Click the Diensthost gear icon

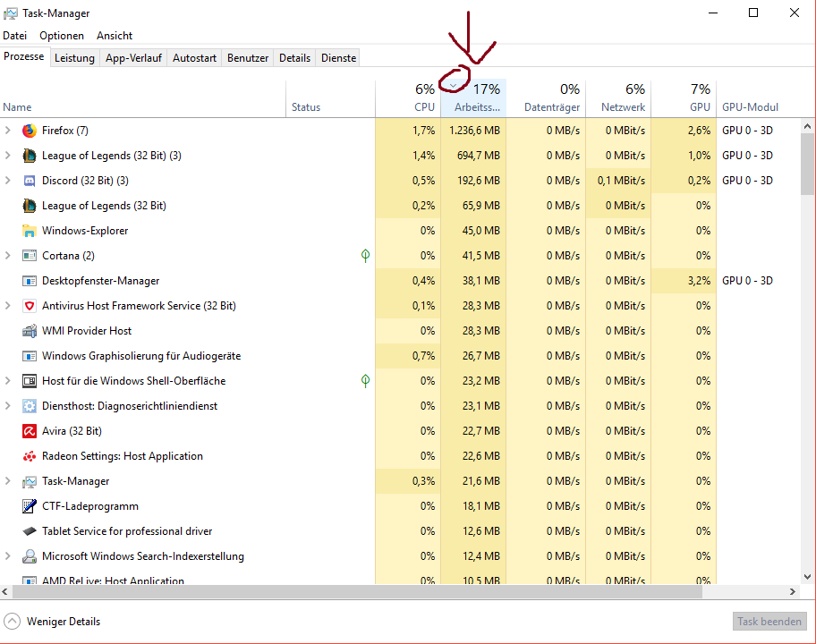coord(30,406)
